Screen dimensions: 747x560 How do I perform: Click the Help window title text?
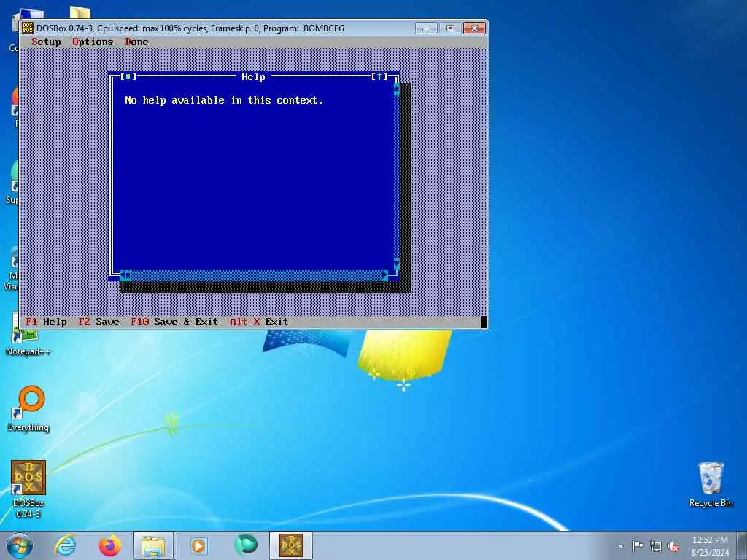click(253, 77)
